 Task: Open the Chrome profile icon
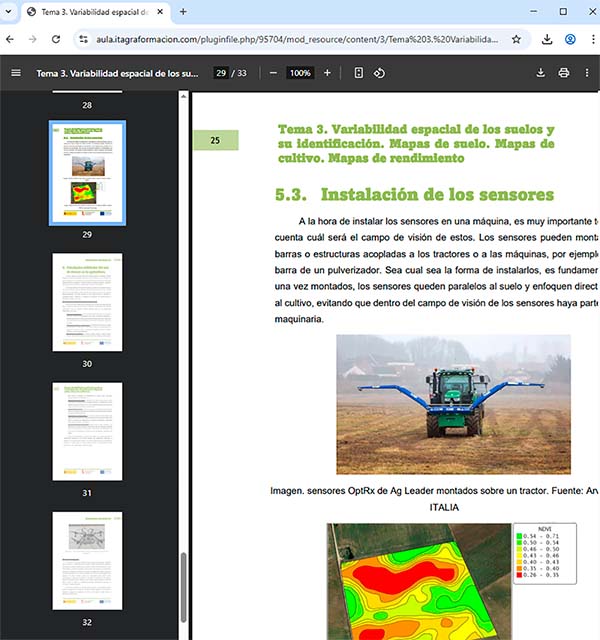pyautogui.click(x=570, y=39)
